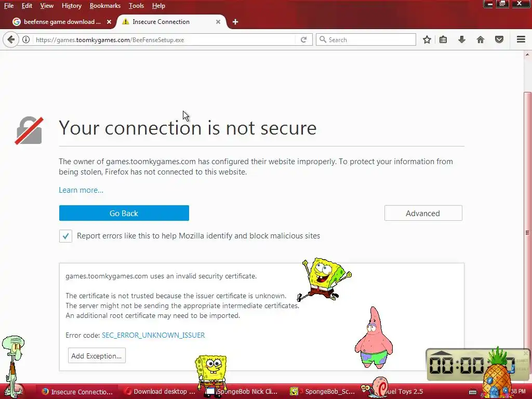The height and width of the screenshot is (399, 532).
Task: Open the Tools menu
Action: coord(137,6)
